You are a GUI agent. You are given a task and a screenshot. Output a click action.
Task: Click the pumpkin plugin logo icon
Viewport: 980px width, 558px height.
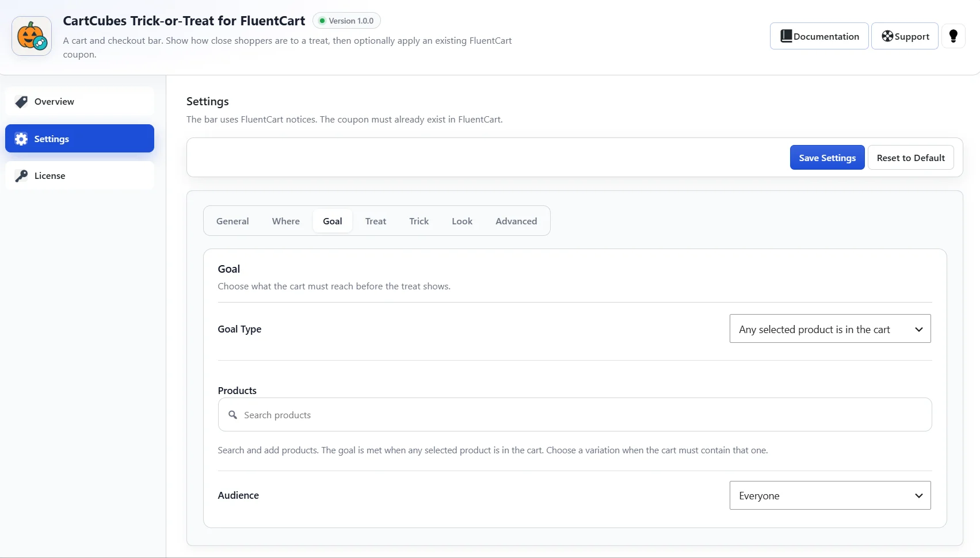point(32,36)
